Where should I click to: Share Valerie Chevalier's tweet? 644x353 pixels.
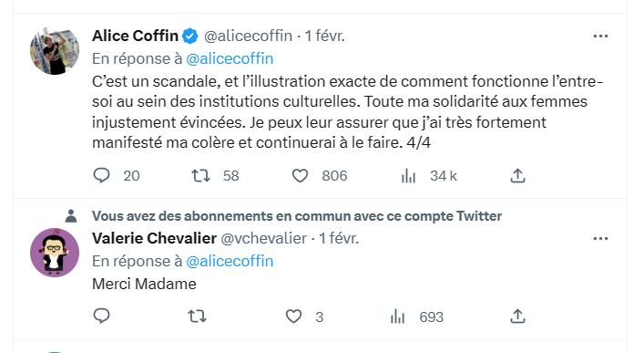[x=518, y=317]
